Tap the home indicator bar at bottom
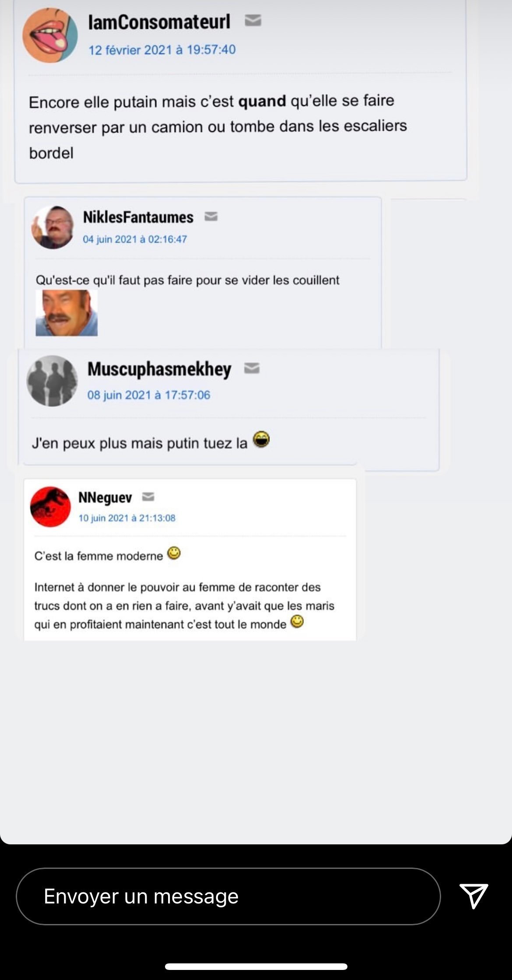The height and width of the screenshot is (980, 512). coord(256,966)
